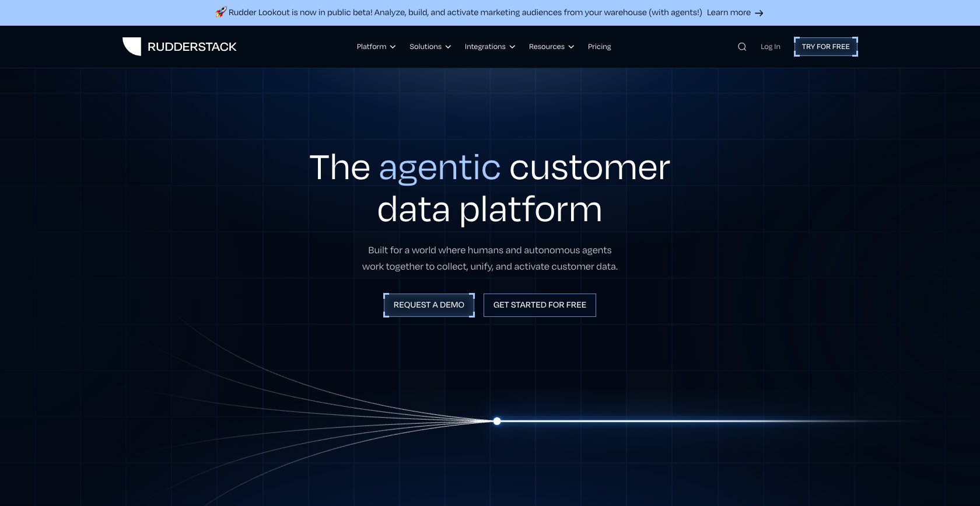Expand the Resources dropdown menu

(x=552, y=47)
